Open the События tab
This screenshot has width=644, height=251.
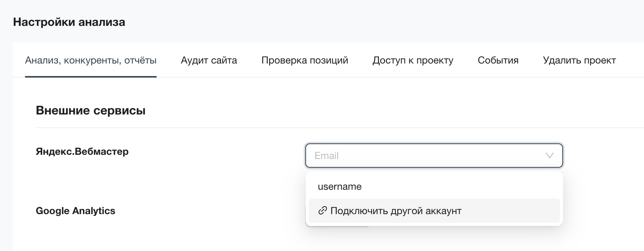tap(498, 60)
